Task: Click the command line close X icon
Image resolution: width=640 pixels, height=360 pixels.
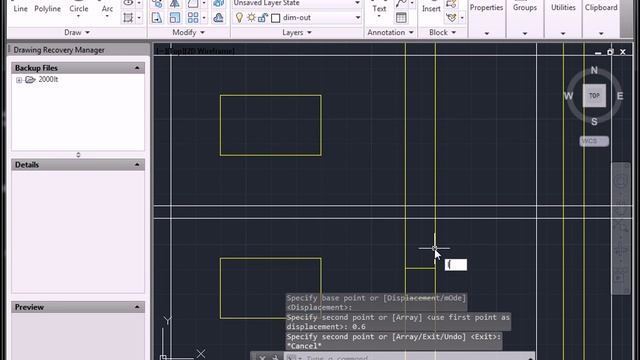Action: [x=262, y=358]
